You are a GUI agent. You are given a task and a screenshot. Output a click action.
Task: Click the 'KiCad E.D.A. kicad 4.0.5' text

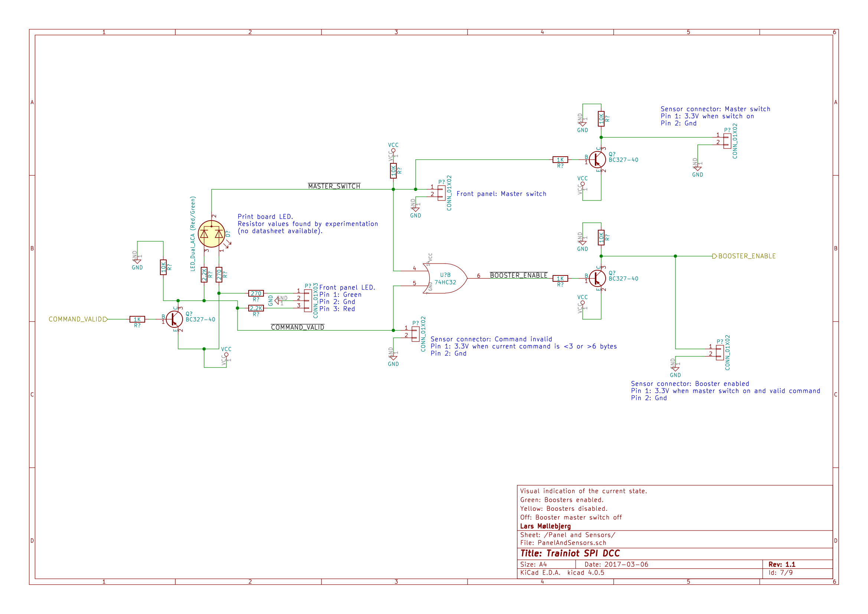coord(562,573)
